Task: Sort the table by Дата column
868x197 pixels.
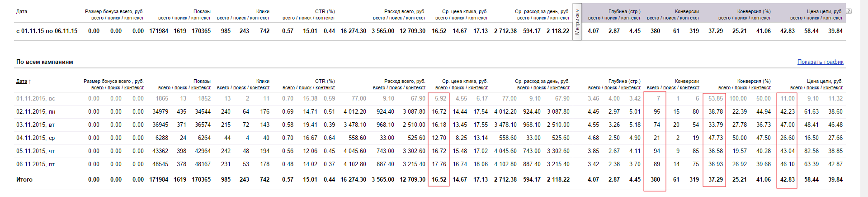Action: pos(21,82)
